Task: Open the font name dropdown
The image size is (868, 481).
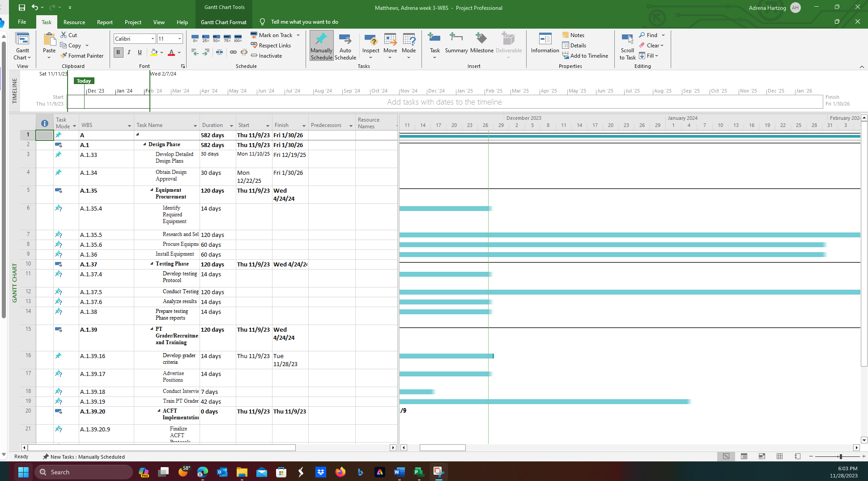Action: [x=153, y=38]
